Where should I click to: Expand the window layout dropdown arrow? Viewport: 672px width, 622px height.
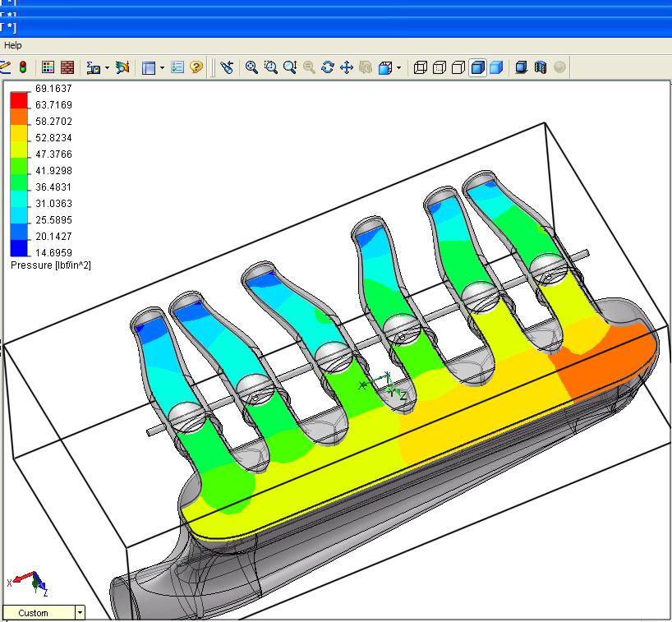point(162,67)
